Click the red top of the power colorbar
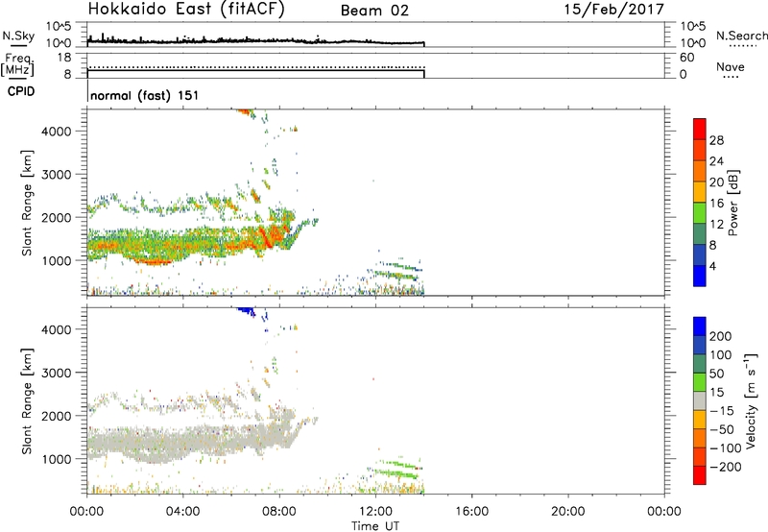The width and height of the screenshot is (768, 532). tap(700, 129)
